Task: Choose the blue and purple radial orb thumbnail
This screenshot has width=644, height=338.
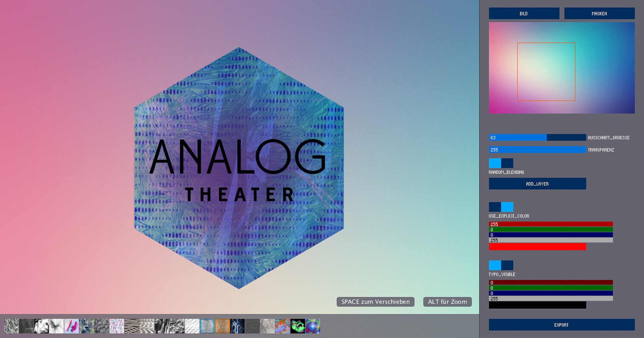Action: pyautogui.click(x=313, y=326)
